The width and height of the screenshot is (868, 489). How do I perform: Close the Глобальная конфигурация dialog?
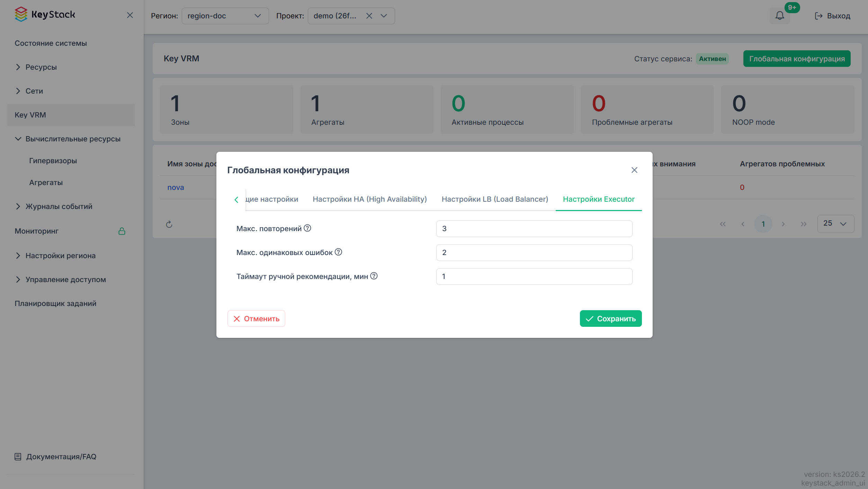click(x=634, y=170)
